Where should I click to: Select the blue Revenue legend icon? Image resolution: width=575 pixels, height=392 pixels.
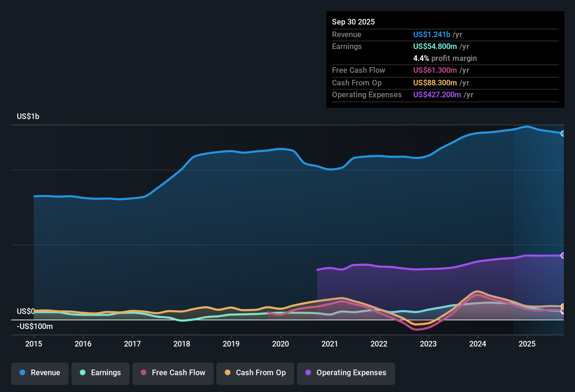[x=22, y=373]
